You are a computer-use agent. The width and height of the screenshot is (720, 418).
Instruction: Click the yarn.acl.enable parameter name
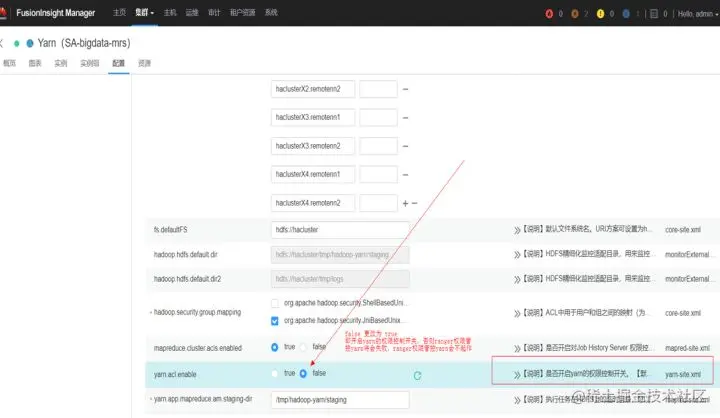coord(175,375)
